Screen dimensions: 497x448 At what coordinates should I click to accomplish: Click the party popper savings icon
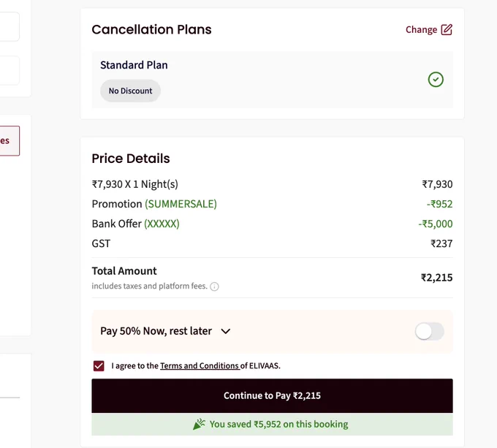pos(199,424)
